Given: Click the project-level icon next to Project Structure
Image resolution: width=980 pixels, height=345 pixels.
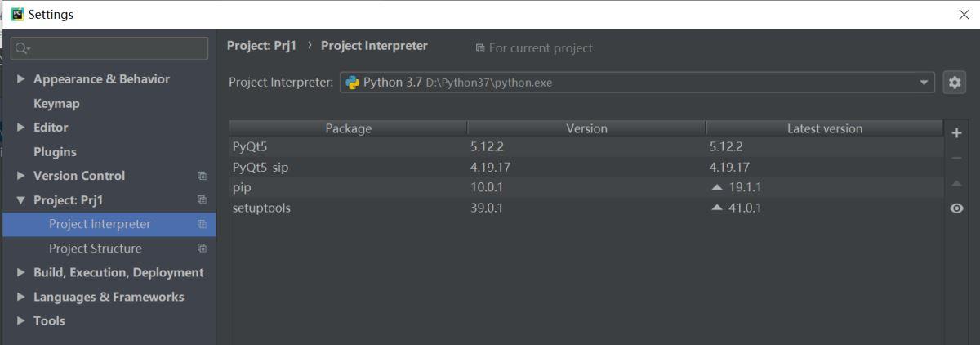Looking at the screenshot, I should [202, 249].
